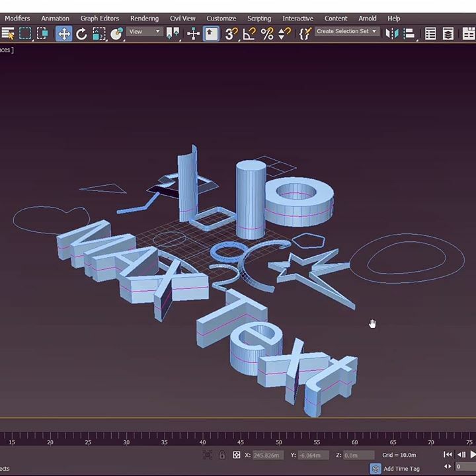Click the Grid = 10.0m readout
This screenshot has height=476, width=476.
point(399,455)
